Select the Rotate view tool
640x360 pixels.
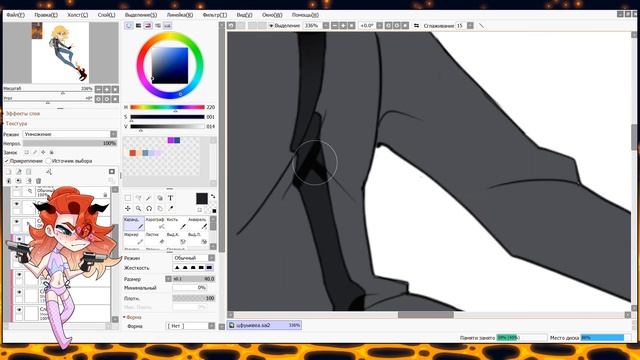point(149,209)
